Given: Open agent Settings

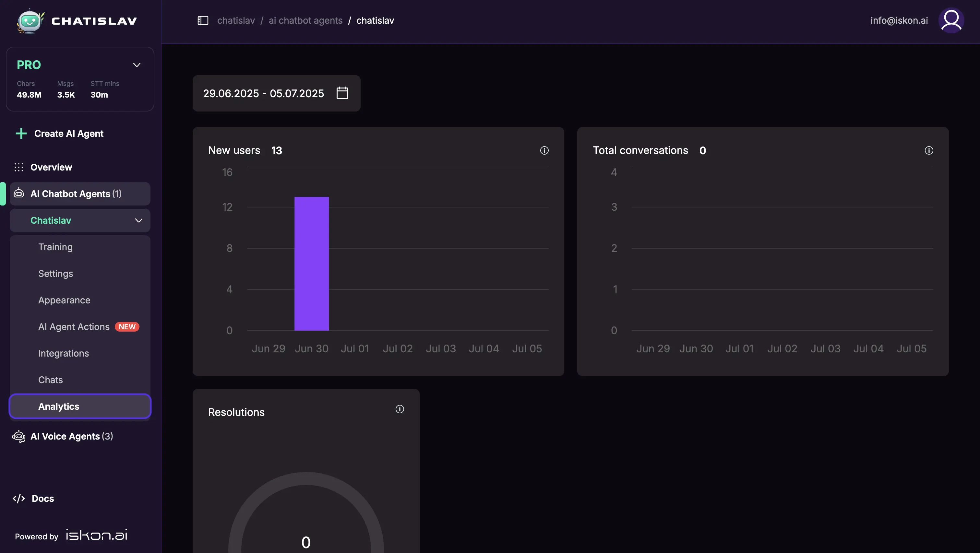Looking at the screenshot, I should pyautogui.click(x=55, y=274).
